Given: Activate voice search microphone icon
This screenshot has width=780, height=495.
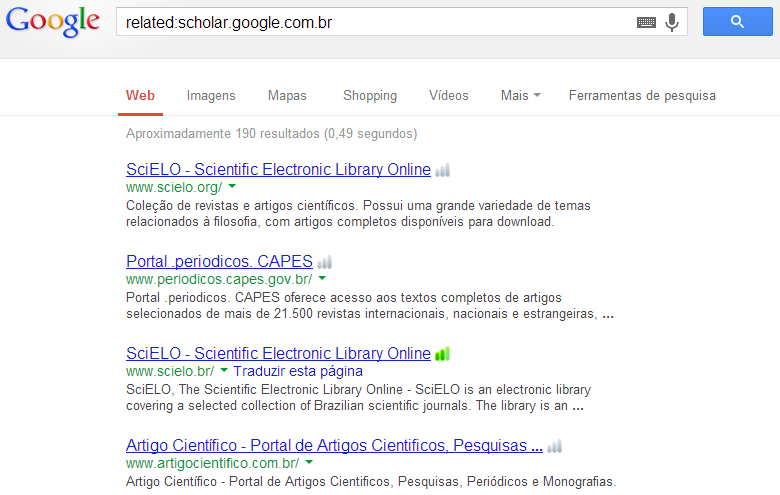Looking at the screenshot, I should [x=672, y=22].
